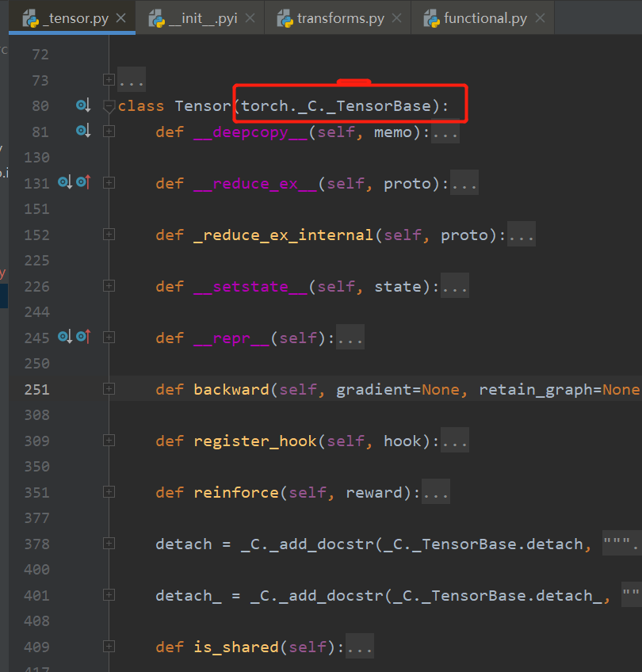Unfold the collapsed region at line 73
The height and width of the screenshot is (672, 642).
[x=109, y=80]
